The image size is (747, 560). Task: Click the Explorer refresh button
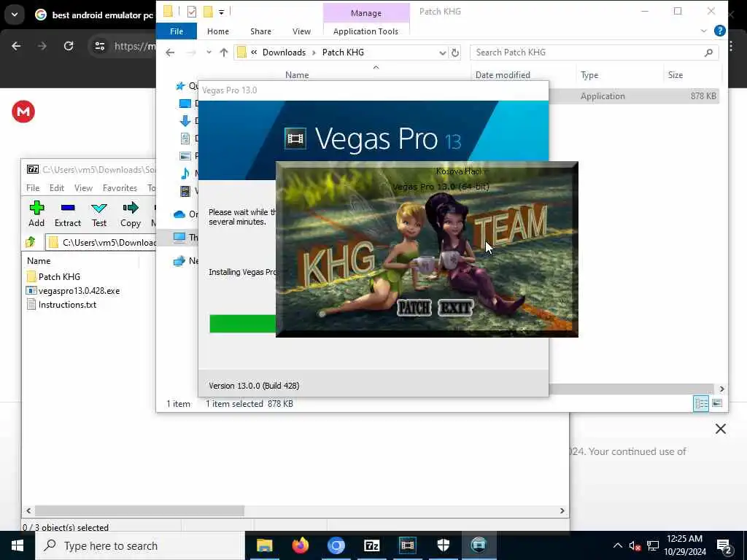pyautogui.click(x=455, y=52)
